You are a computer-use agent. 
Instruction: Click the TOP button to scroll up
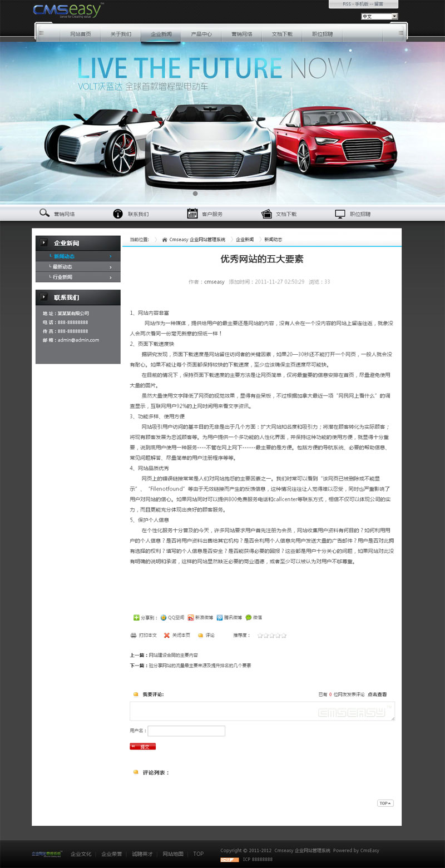coord(385,803)
